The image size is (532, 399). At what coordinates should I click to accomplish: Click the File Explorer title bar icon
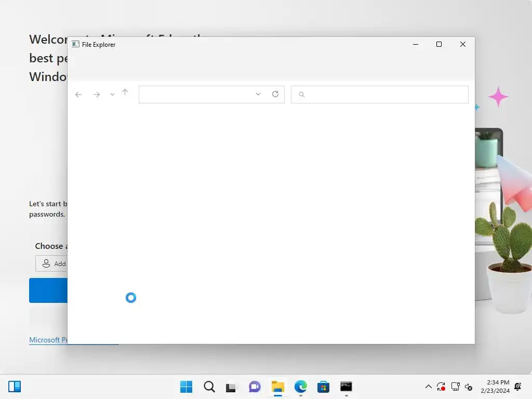pyautogui.click(x=75, y=44)
